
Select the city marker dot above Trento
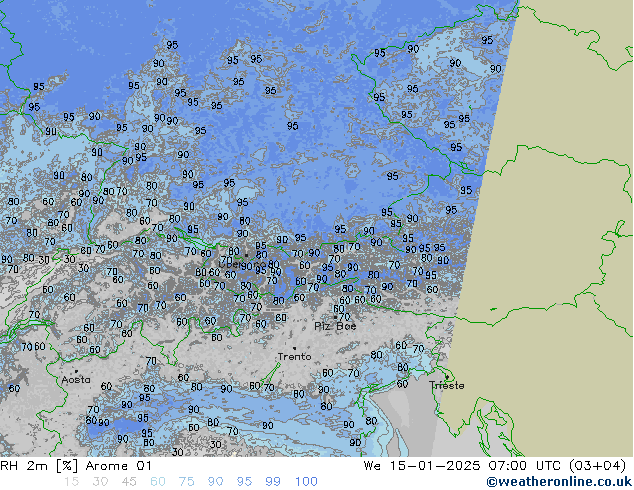click(294, 348)
